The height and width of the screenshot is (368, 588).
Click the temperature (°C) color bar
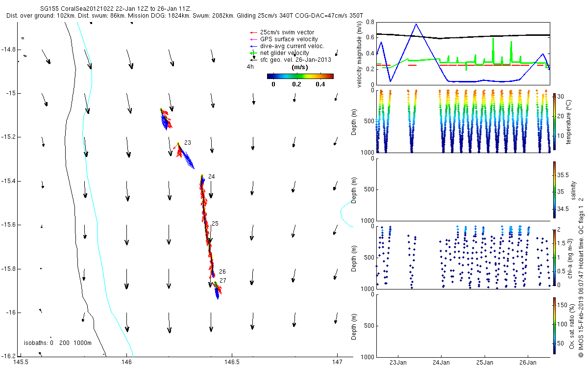coord(554,121)
